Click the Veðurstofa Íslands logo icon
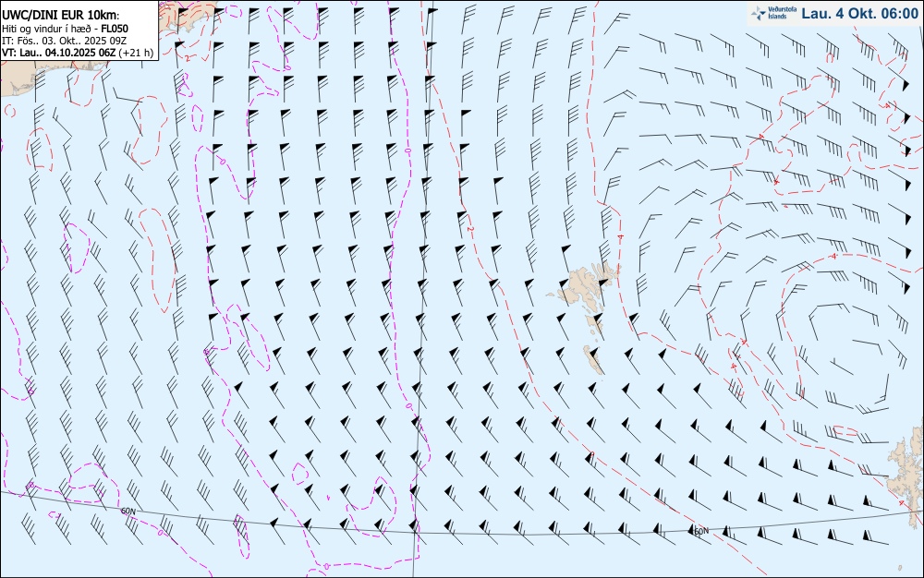 tap(759, 13)
